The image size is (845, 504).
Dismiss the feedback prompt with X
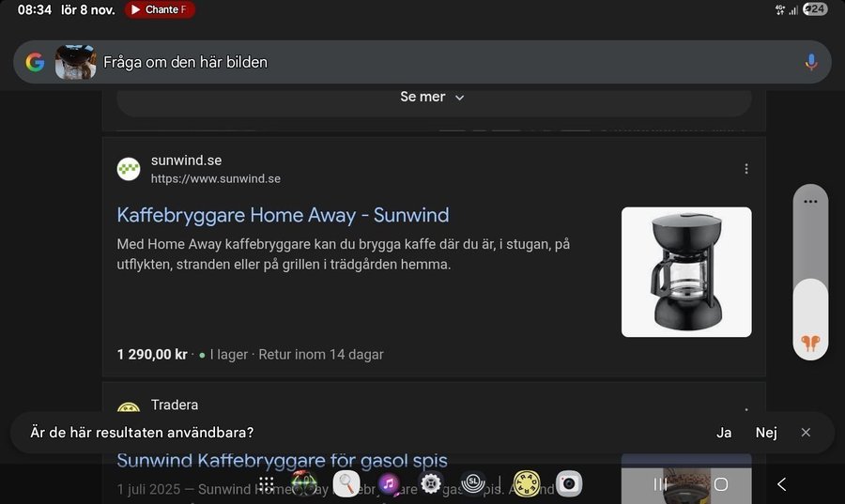pos(806,433)
